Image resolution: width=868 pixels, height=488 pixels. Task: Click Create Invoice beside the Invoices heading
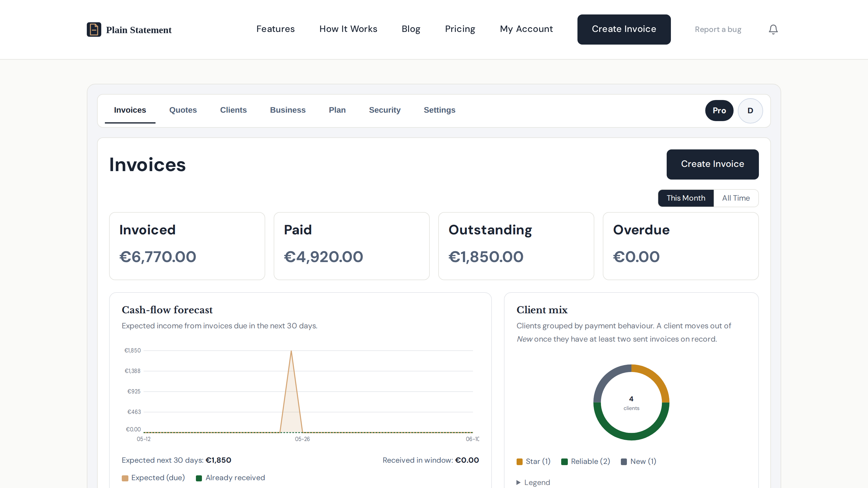(712, 164)
